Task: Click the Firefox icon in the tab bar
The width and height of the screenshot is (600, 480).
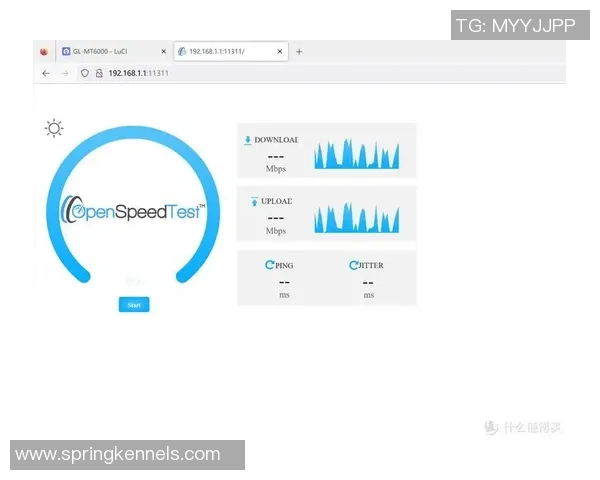Action: pyautogui.click(x=43, y=51)
